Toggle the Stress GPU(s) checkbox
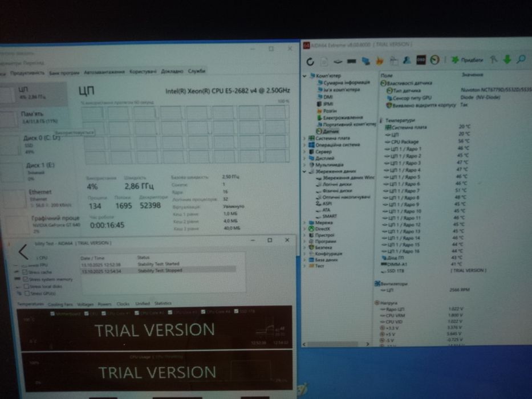The height and width of the screenshot is (399, 532). [x=27, y=293]
